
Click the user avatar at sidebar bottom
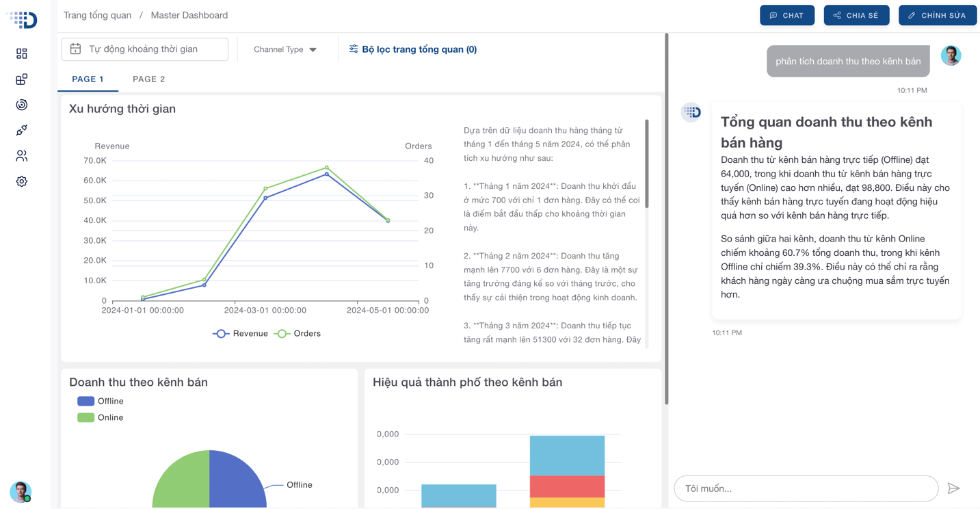click(21, 491)
